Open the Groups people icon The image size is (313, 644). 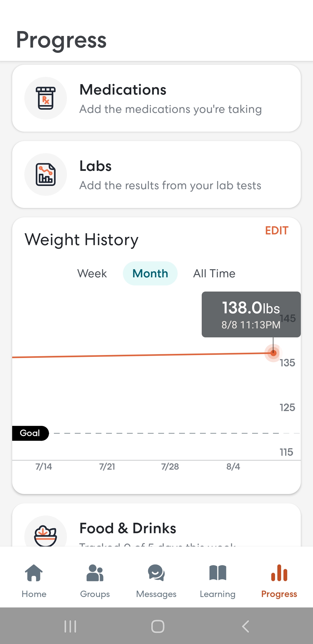click(95, 573)
